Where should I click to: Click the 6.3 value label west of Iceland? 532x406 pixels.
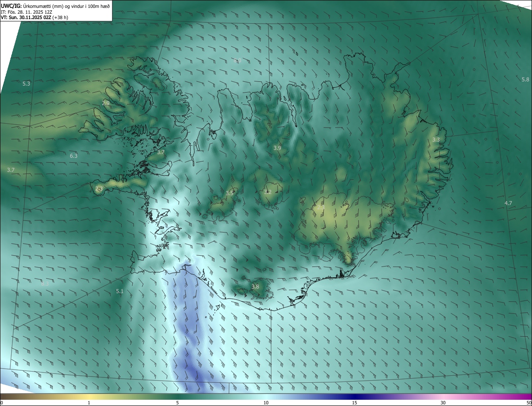(x=74, y=156)
